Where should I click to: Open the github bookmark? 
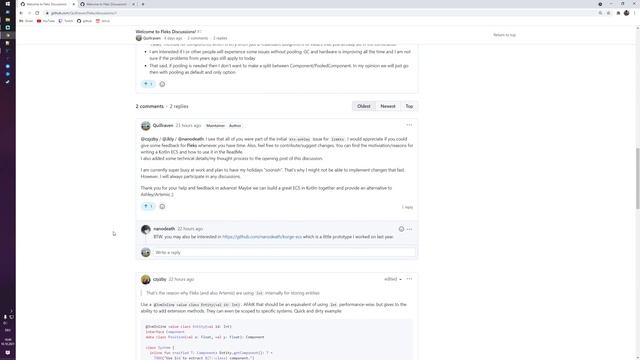[x=84, y=21]
